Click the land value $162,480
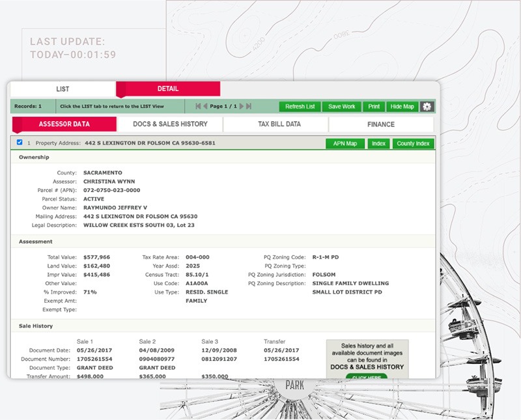The image size is (521, 420). tap(96, 266)
